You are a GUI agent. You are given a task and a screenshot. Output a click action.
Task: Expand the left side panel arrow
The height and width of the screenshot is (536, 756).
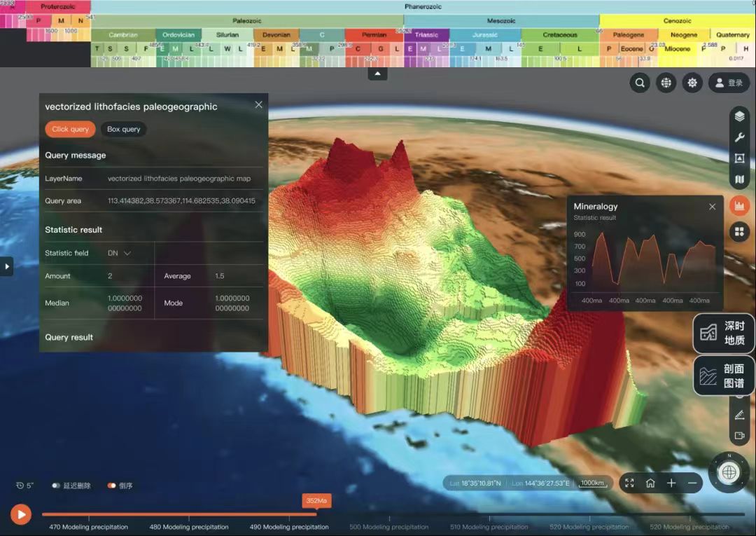[x=6, y=266]
